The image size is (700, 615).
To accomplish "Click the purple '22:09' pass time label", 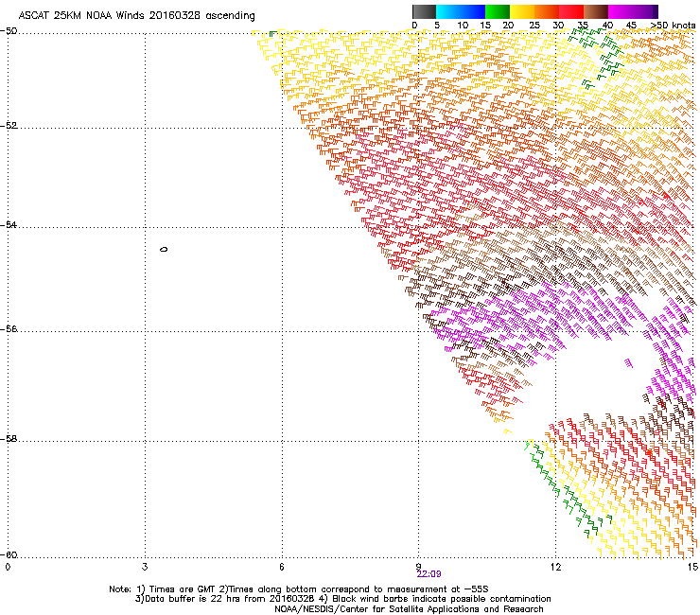I will coord(429,574).
